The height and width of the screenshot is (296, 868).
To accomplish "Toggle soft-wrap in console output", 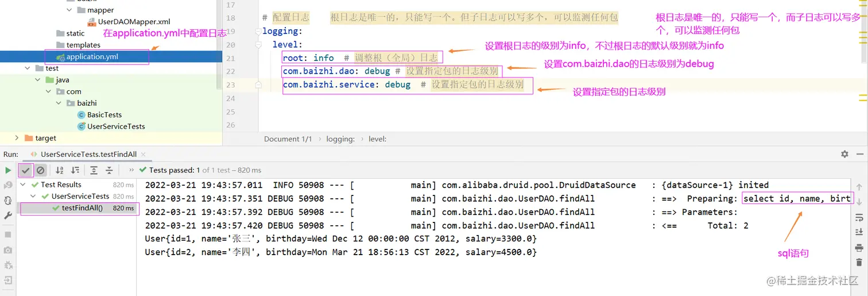I will pos(859,217).
